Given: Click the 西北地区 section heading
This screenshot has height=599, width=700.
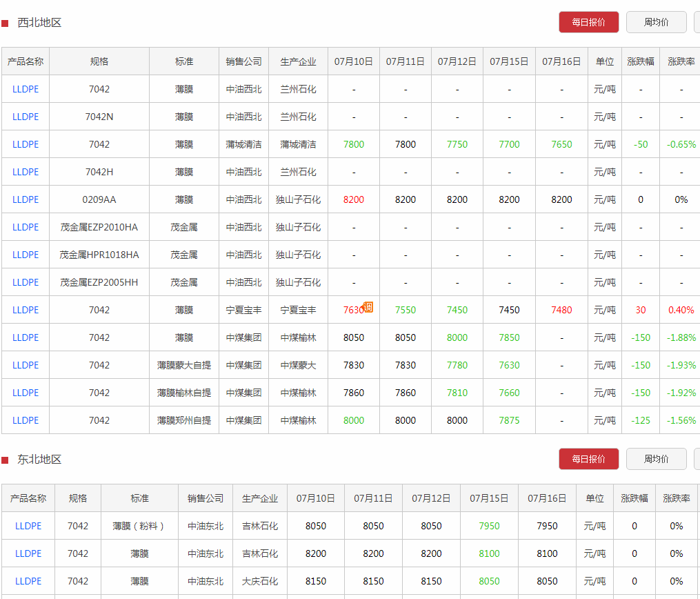Looking at the screenshot, I should 39,23.
